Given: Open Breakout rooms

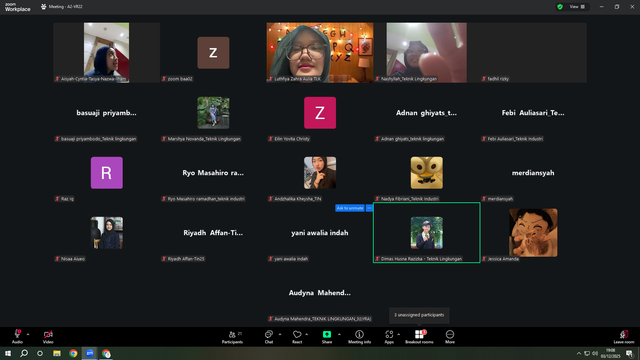Looking at the screenshot, I should click(x=419, y=336).
